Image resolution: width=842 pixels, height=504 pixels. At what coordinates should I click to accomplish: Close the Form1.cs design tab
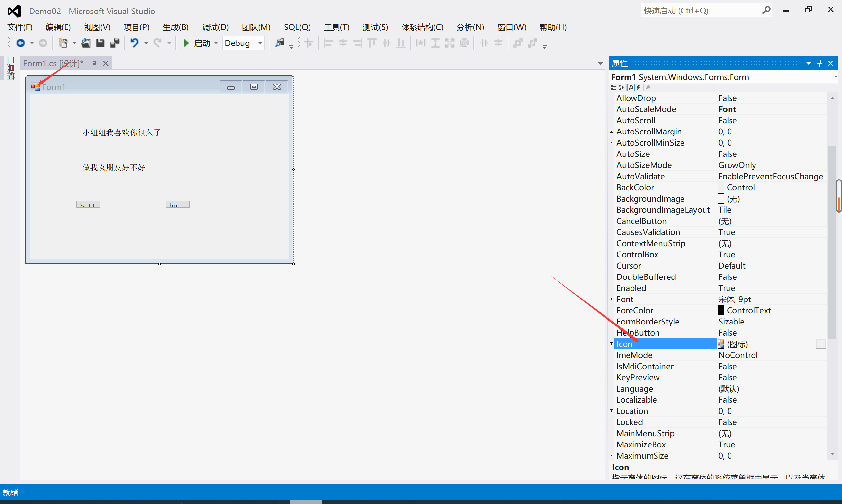click(106, 63)
